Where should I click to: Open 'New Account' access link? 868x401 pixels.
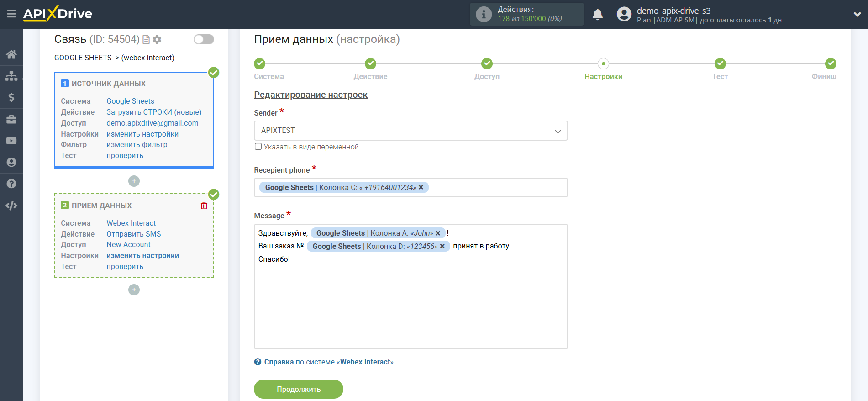click(x=128, y=244)
